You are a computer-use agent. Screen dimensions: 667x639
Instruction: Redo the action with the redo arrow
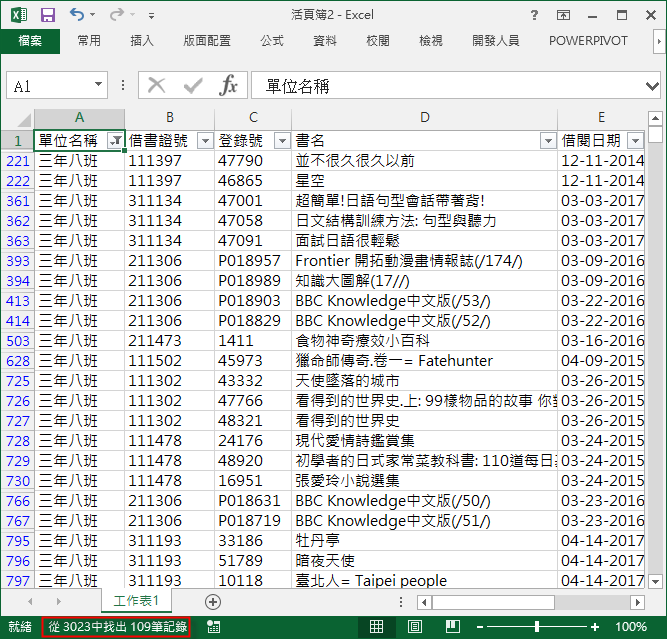(117, 14)
